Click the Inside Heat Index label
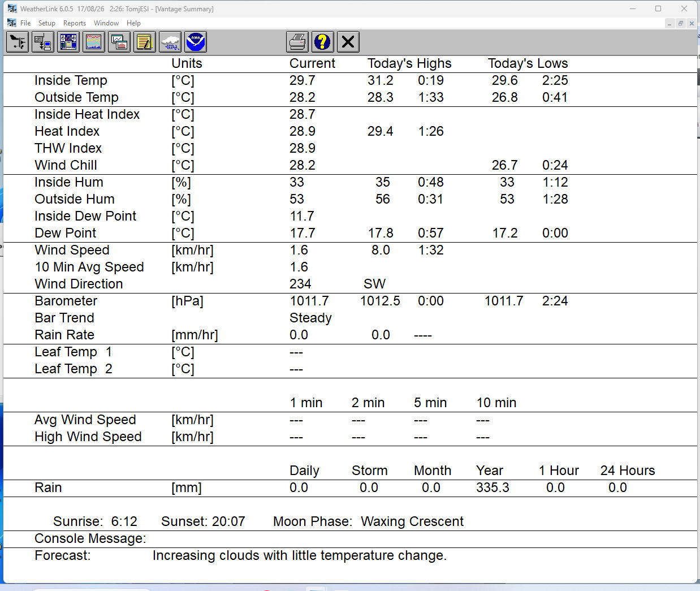This screenshot has height=591, width=700. 87,114
